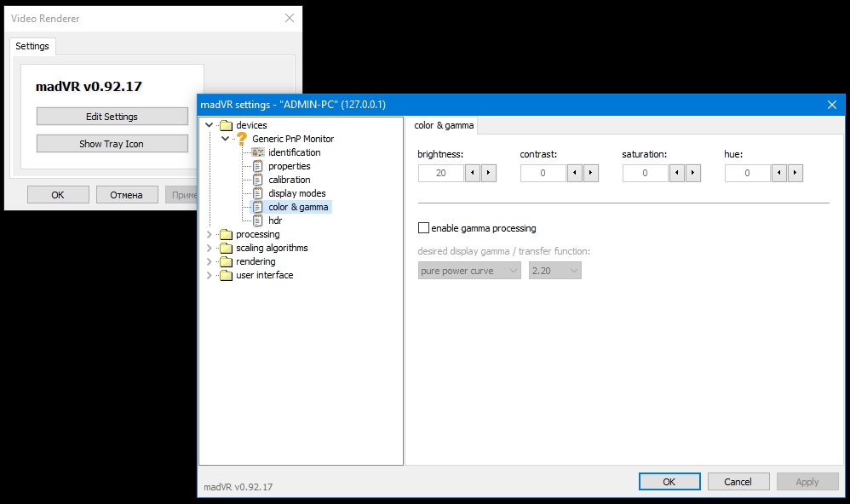Image resolution: width=850 pixels, height=504 pixels.
Task: Click the display modes page icon
Action: point(258,193)
